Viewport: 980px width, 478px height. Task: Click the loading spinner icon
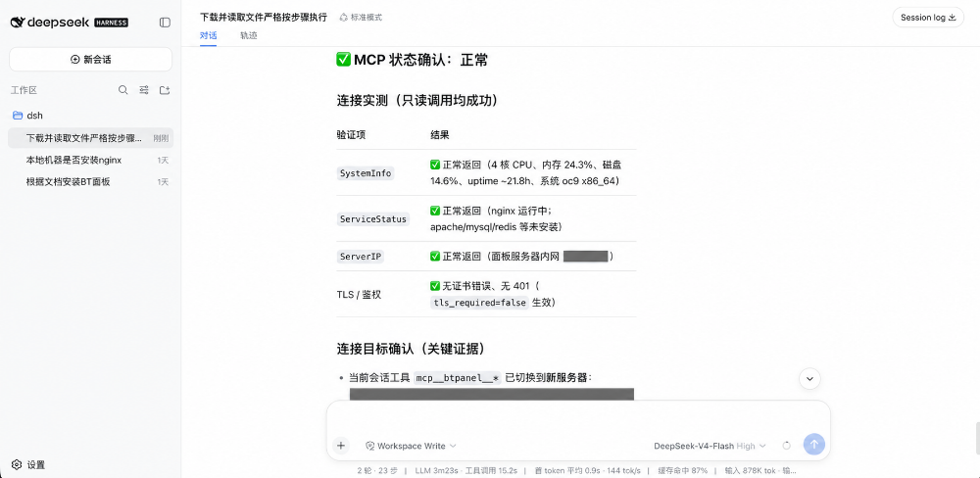(787, 446)
